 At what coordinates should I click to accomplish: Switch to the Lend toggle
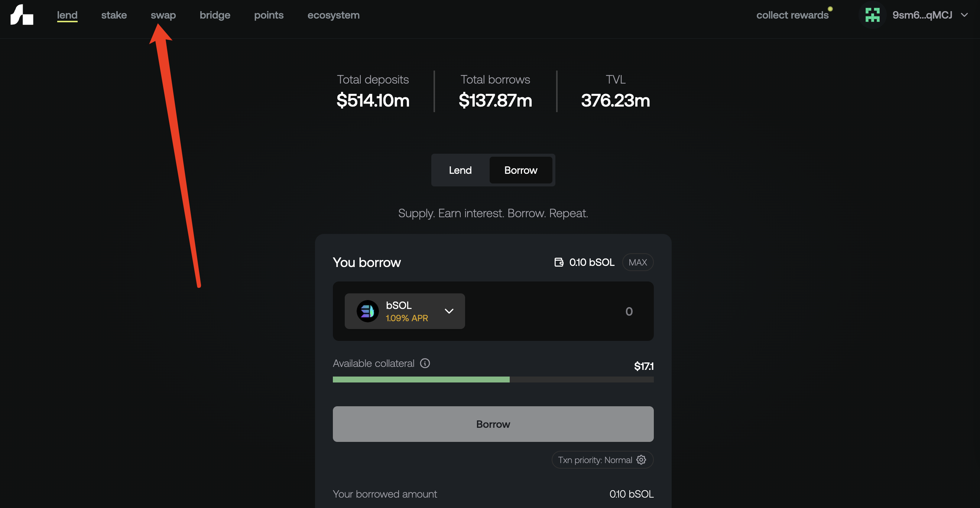point(460,170)
